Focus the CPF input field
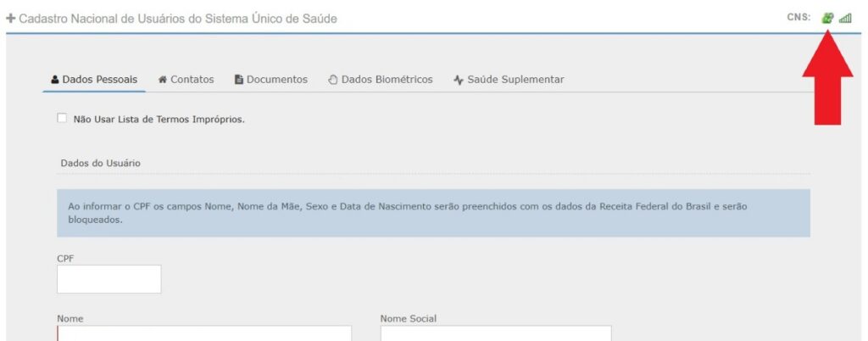 [108, 279]
